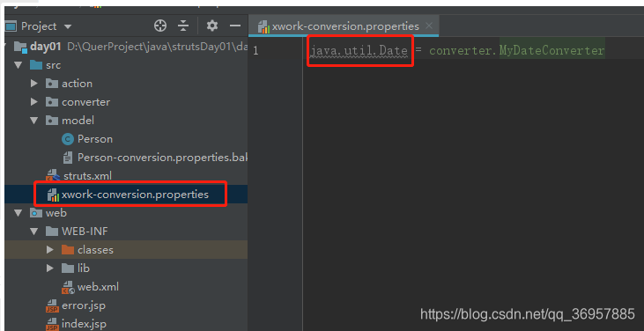Select the Person class
Viewport: 644px width, 331px height.
coord(95,139)
